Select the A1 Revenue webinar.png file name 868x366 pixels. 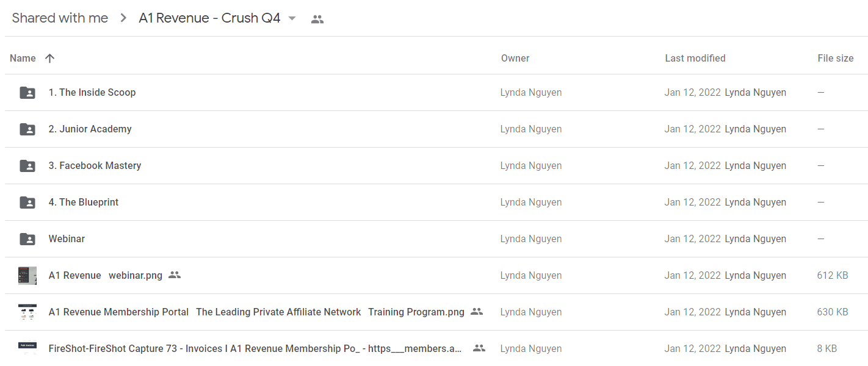(x=106, y=276)
